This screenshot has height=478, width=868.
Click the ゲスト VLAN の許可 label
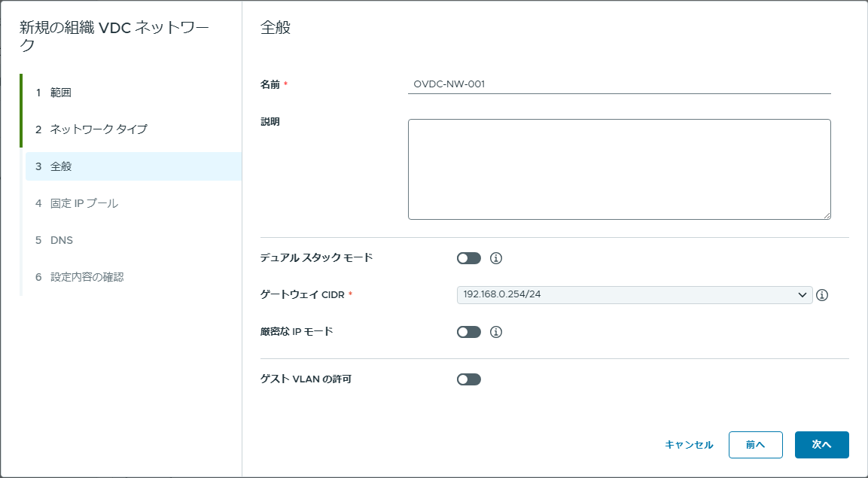[306, 379]
